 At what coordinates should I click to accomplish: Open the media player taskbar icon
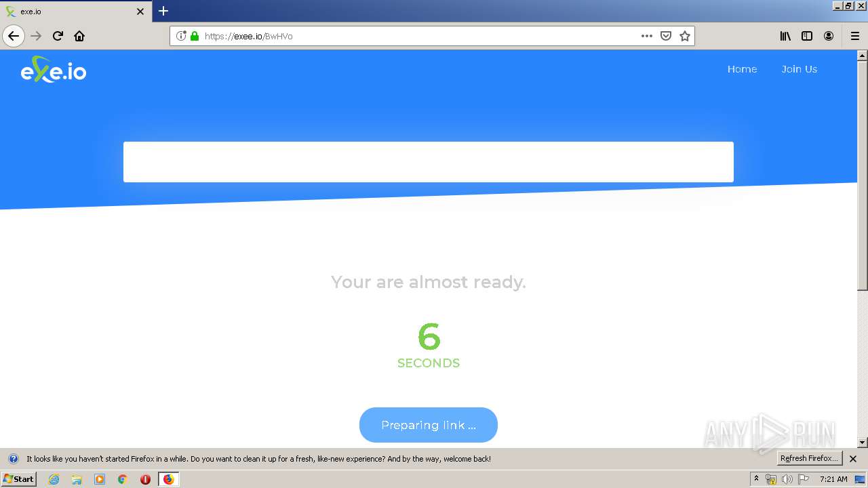pos(100,479)
